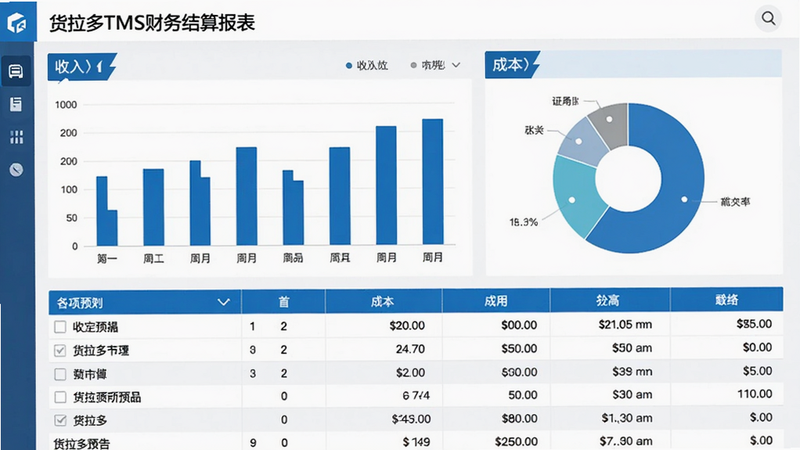This screenshot has height=450, width=800.
Task: Click the tallest bar in the income chart
Action: pos(433,182)
